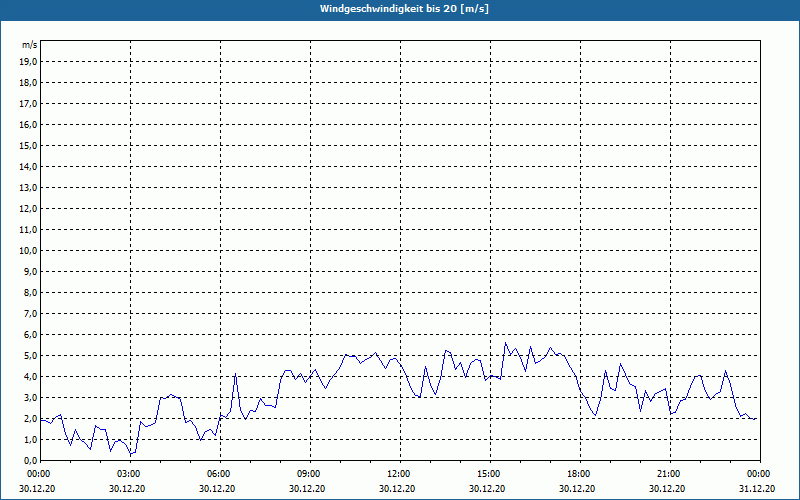The image size is (800, 500).
Task: Click the "5,0" y-axis label
Action: [x=30, y=355]
